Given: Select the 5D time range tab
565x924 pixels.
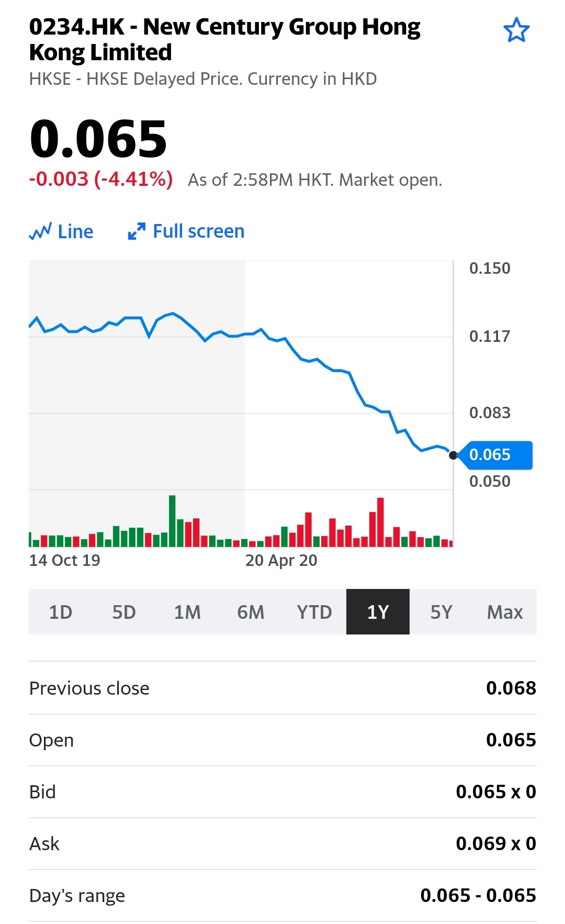Looking at the screenshot, I should 124,612.
